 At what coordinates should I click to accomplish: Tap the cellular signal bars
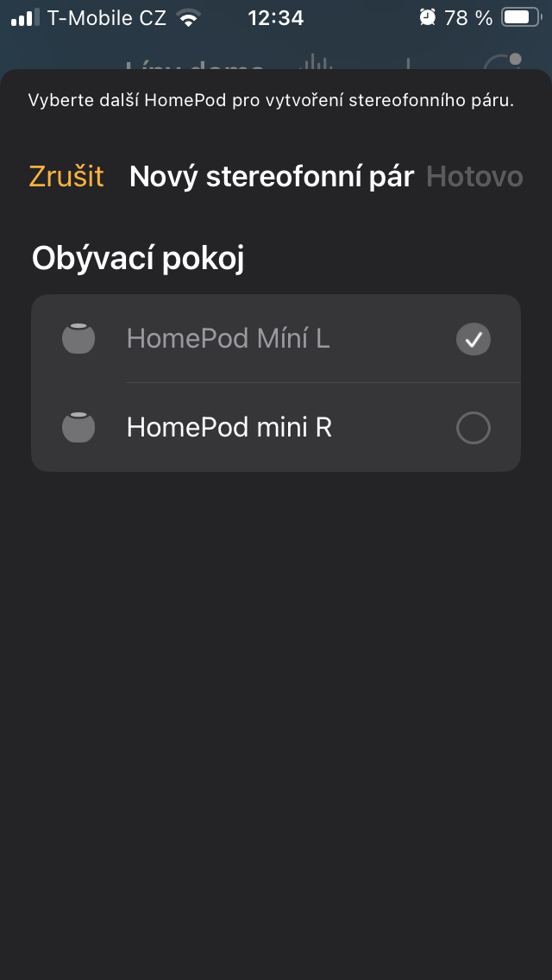(25, 17)
